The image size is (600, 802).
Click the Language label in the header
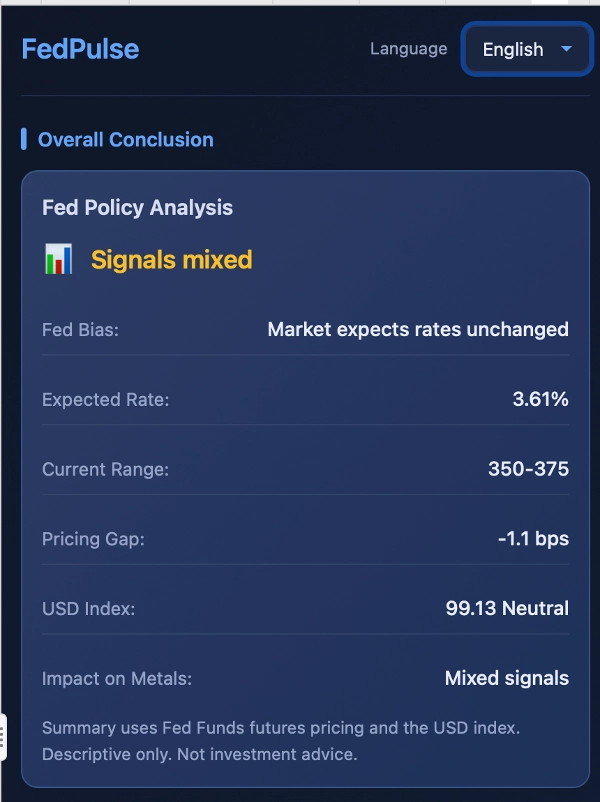(x=408, y=48)
